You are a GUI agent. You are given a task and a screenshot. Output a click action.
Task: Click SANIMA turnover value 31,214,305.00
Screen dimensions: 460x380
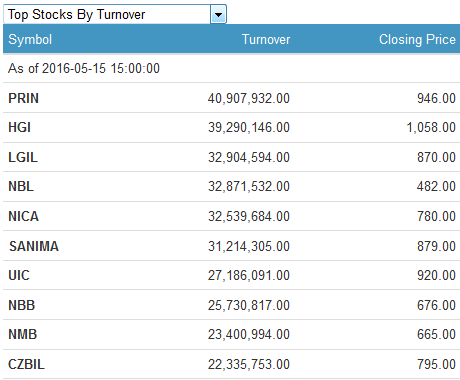249,246
